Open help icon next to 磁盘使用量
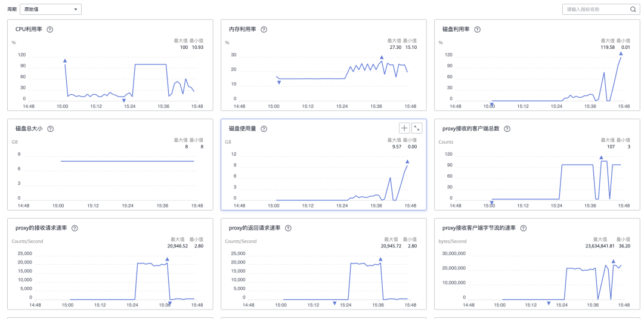644x319 pixels. (x=264, y=129)
